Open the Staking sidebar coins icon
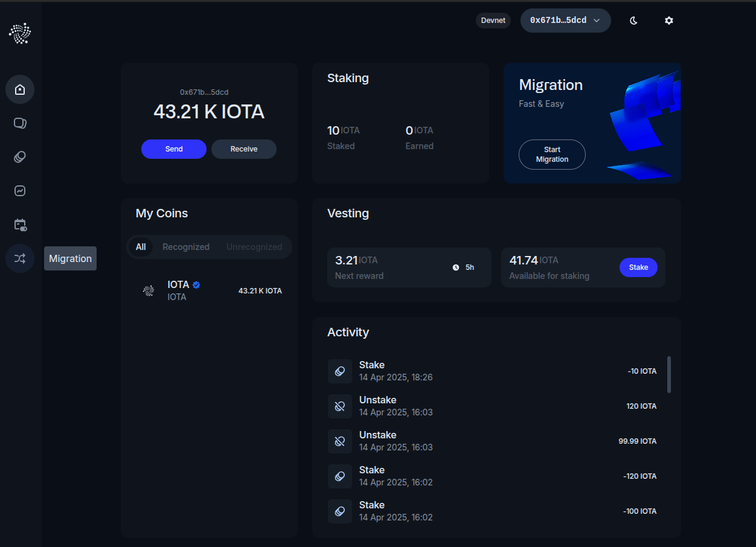The width and height of the screenshot is (756, 547). coord(20,157)
